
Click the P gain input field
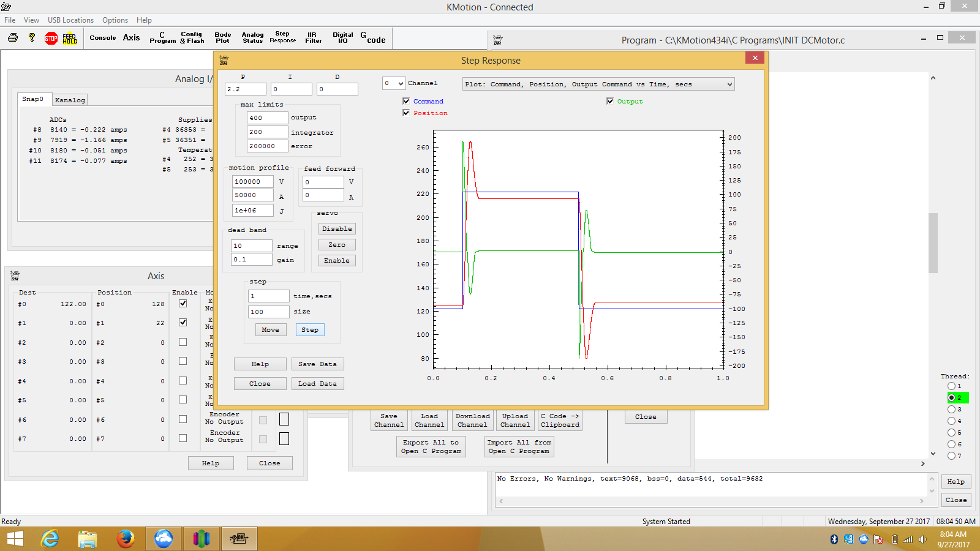245,89
